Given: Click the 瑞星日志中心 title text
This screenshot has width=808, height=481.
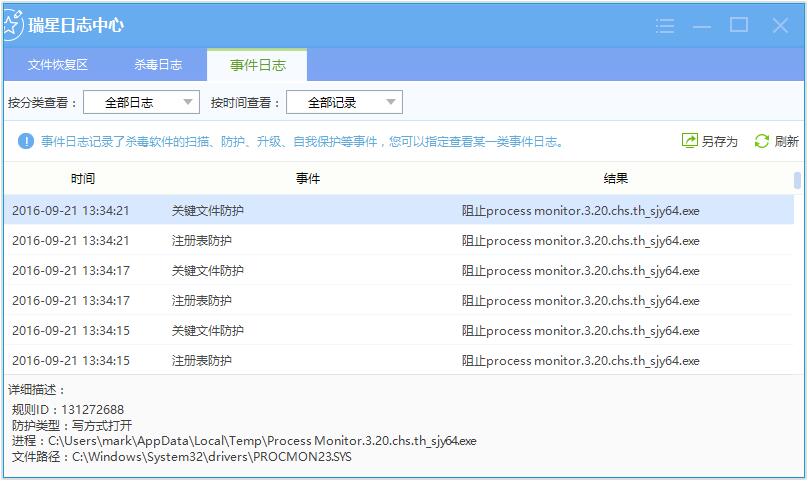Looking at the screenshot, I should coord(76,25).
